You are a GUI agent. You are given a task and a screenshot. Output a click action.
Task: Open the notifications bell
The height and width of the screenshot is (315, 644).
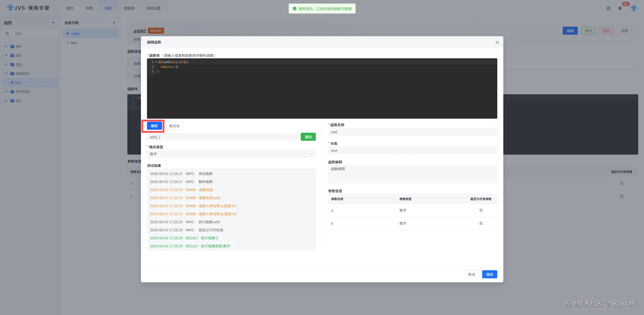620,8
